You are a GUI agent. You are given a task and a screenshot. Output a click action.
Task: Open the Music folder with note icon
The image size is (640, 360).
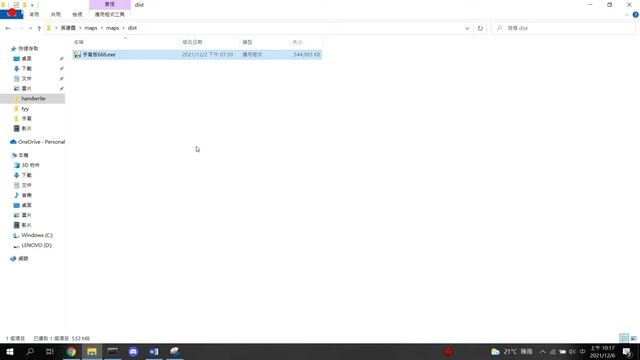click(x=23, y=195)
